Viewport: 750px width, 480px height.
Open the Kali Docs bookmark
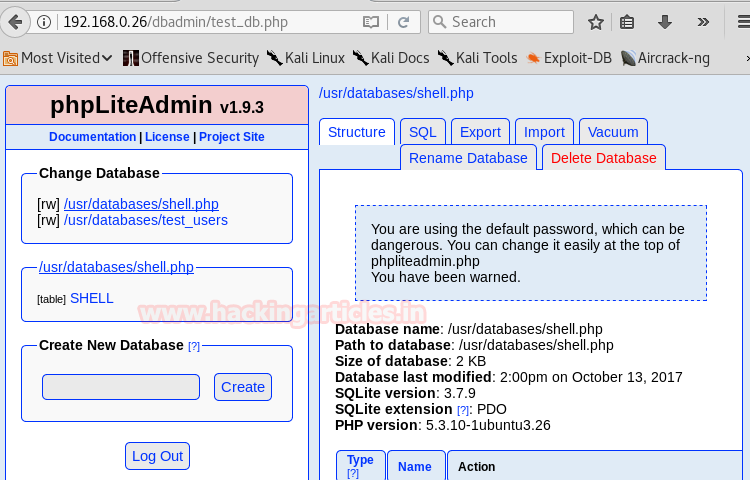tap(391, 58)
